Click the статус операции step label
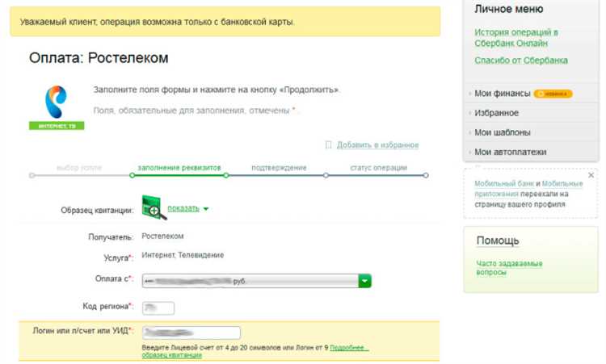Screen dimensions: 606x364 coord(378,168)
